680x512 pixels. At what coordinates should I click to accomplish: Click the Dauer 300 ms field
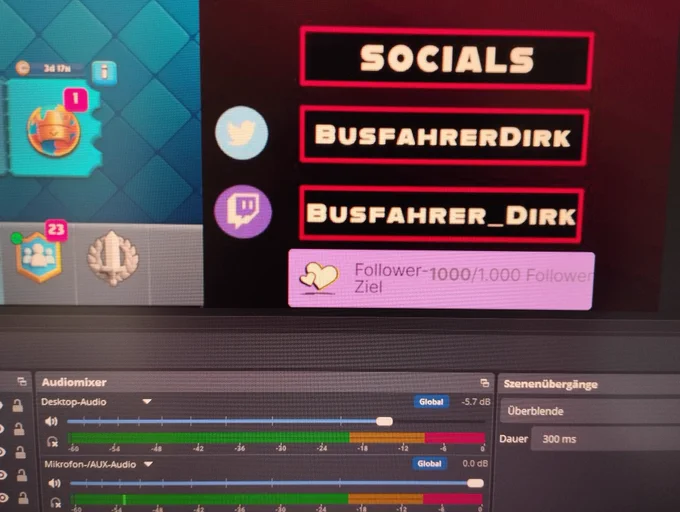pyautogui.click(x=605, y=439)
